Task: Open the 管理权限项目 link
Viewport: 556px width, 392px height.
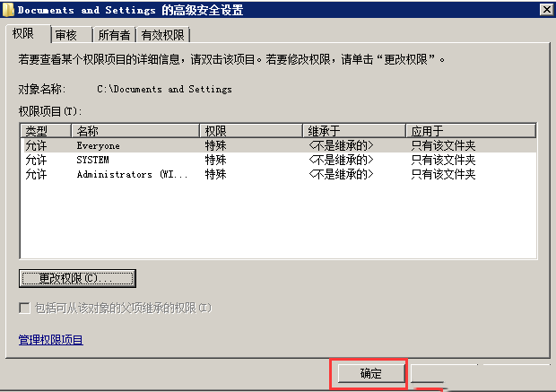Action: pyautogui.click(x=51, y=340)
